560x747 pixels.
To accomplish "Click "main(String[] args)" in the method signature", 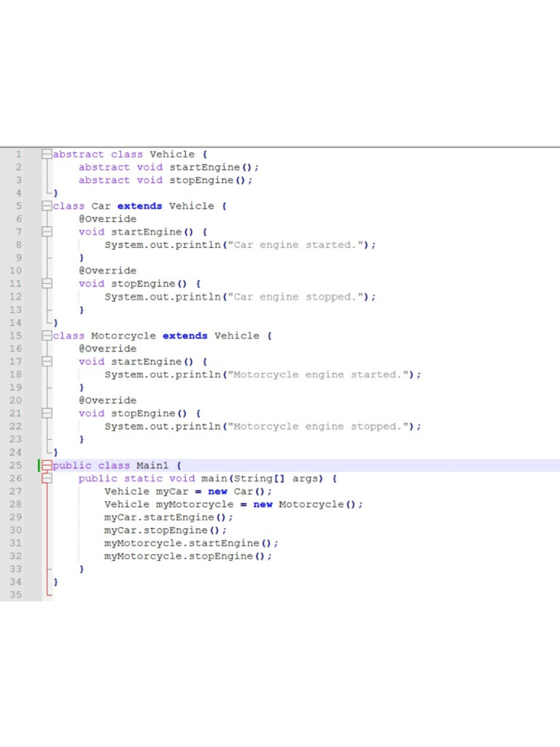I will click(262, 479).
